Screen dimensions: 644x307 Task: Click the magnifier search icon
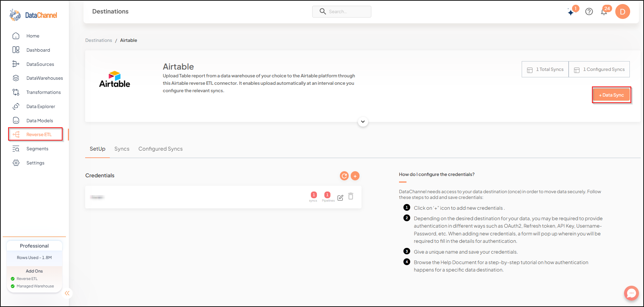click(323, 11)
